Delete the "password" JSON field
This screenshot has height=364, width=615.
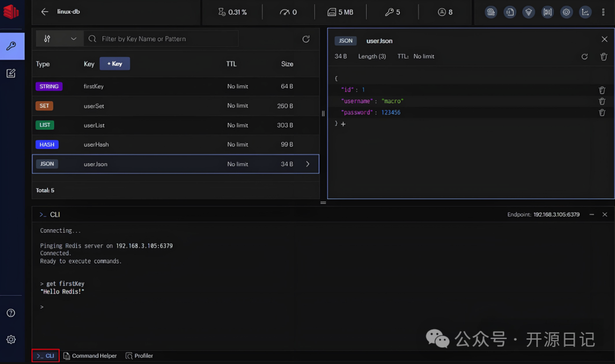pos(602,113)
